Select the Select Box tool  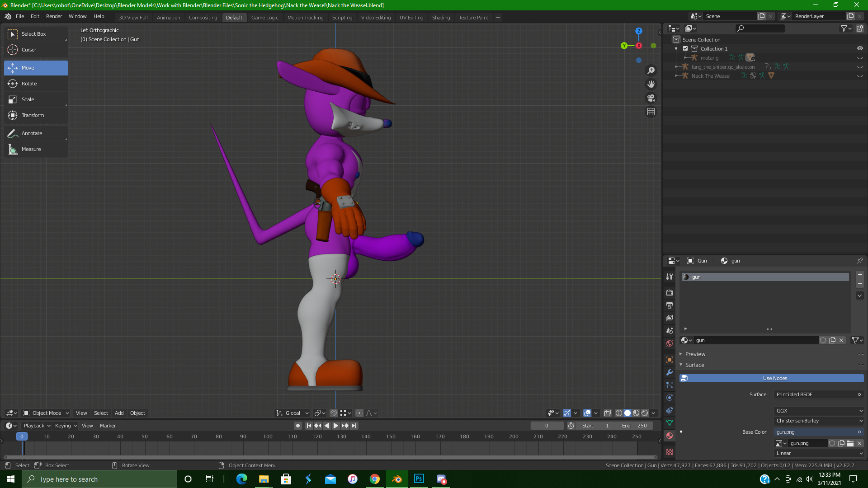[36, 34]
